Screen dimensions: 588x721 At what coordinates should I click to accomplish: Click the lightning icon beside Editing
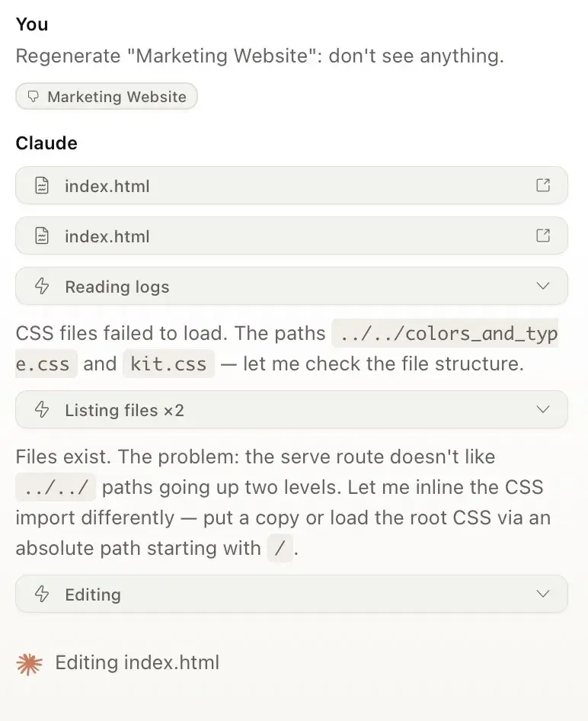(x=42, y=594)
